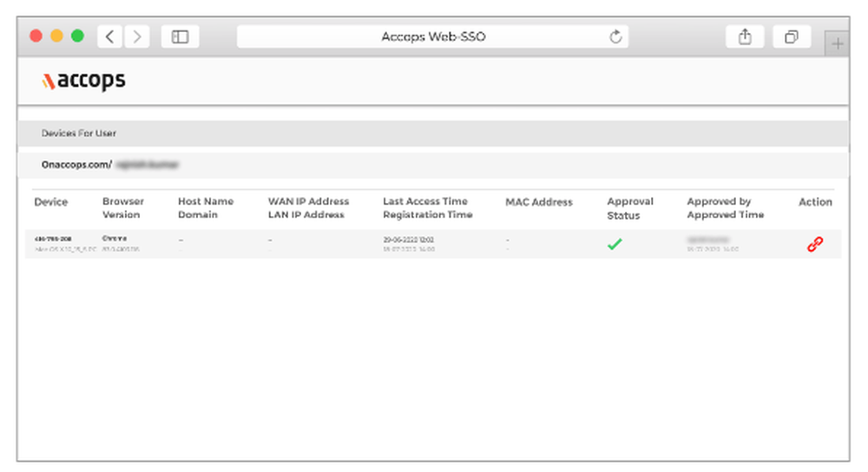This screenshot has height=472, width=868.
Task: Click the Host Name Domain column header
Action: click(x=206, y=208)
